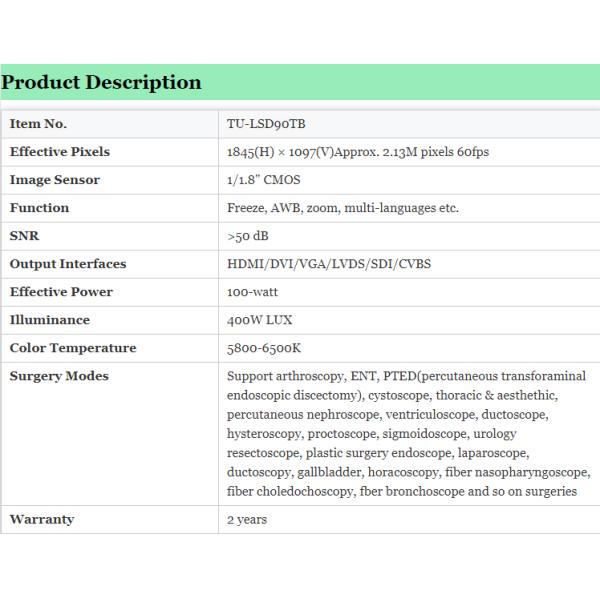Click the Effective Pixels label
This screenshot has height=600, width=600.
pos(60,152)
